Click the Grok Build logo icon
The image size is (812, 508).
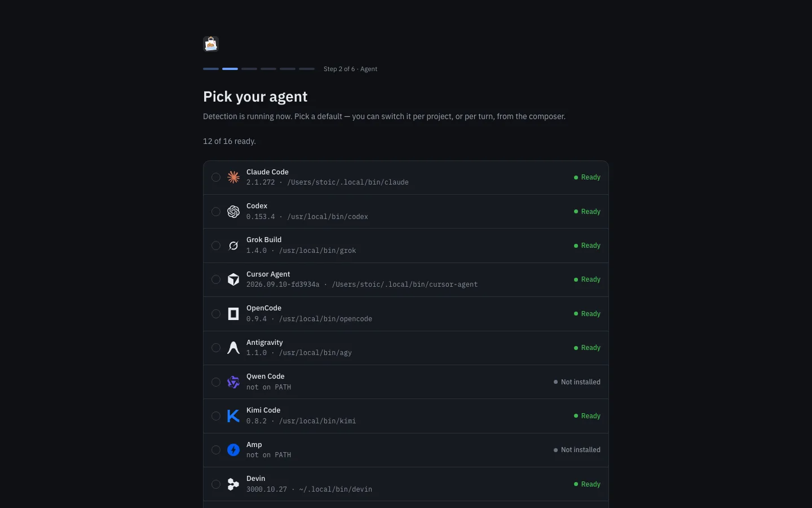[x=233, y=246]
